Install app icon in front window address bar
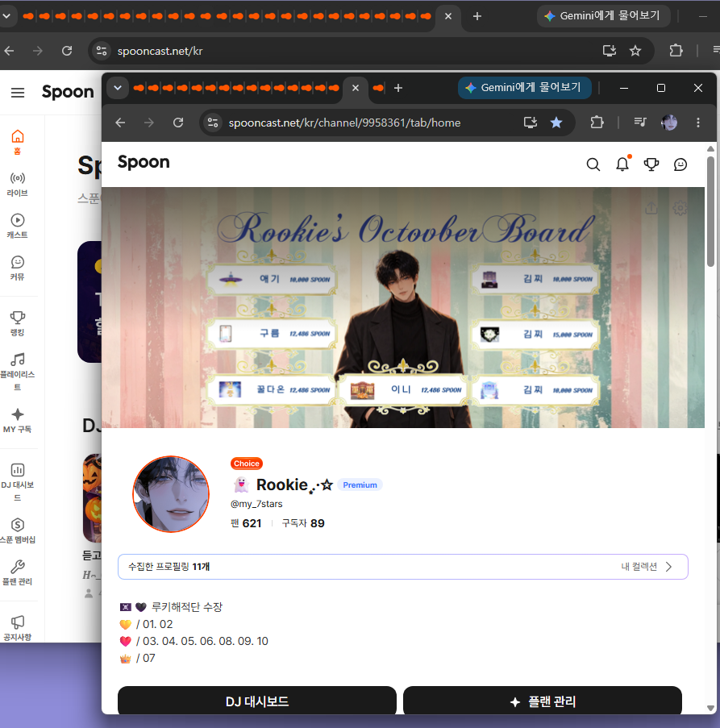The height and width of the screenshot is (728, 720). [531, 123]
